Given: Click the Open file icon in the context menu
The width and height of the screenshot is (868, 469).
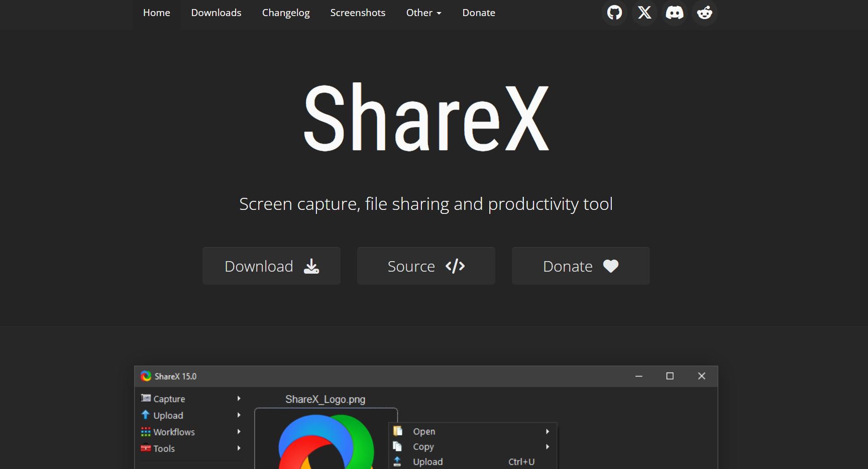Looking at the screenshot, I should coord(398,431).
